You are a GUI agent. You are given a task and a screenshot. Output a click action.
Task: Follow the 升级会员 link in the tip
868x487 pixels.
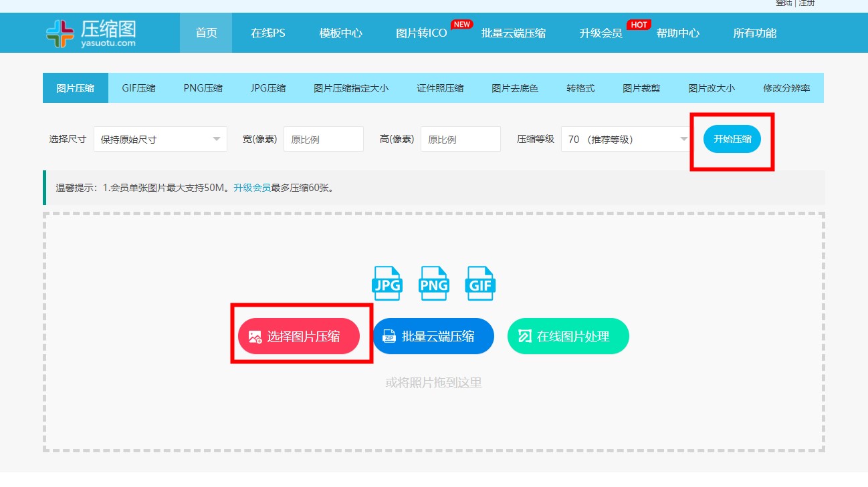click(251, 188)
